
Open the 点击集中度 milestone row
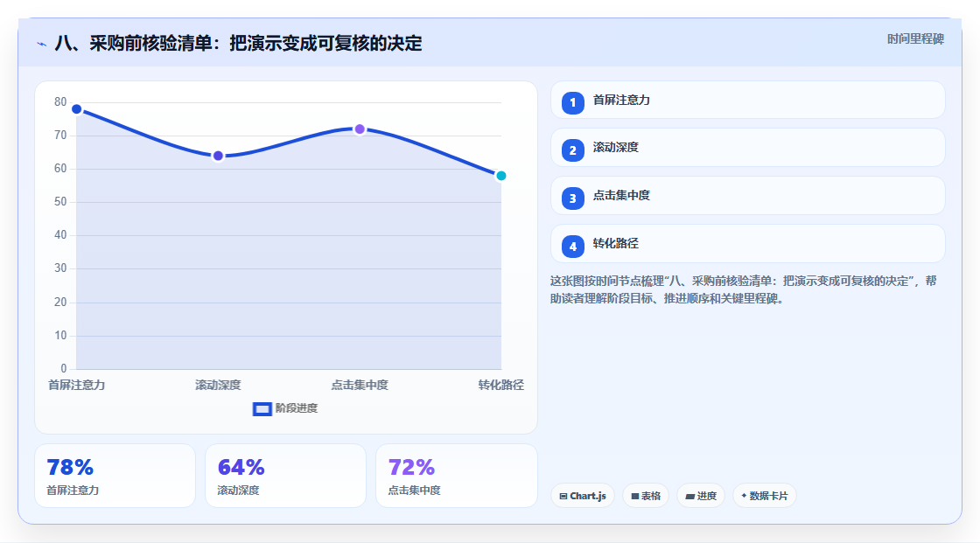(x=747, y=196)
